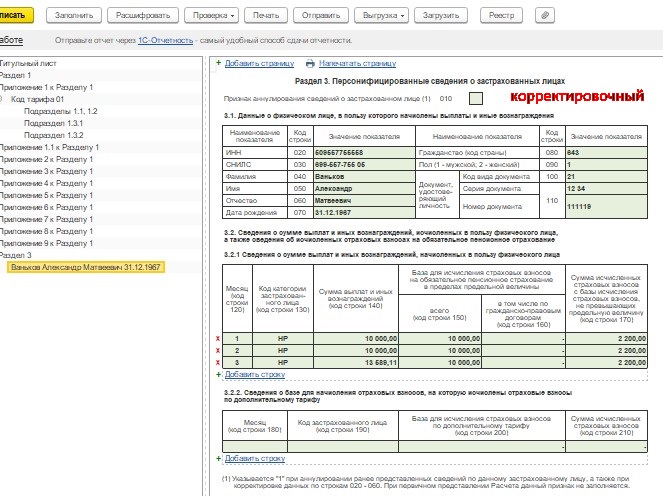Select Раздел 3 in the tree
Screen dimensions: 663x496
16,255
